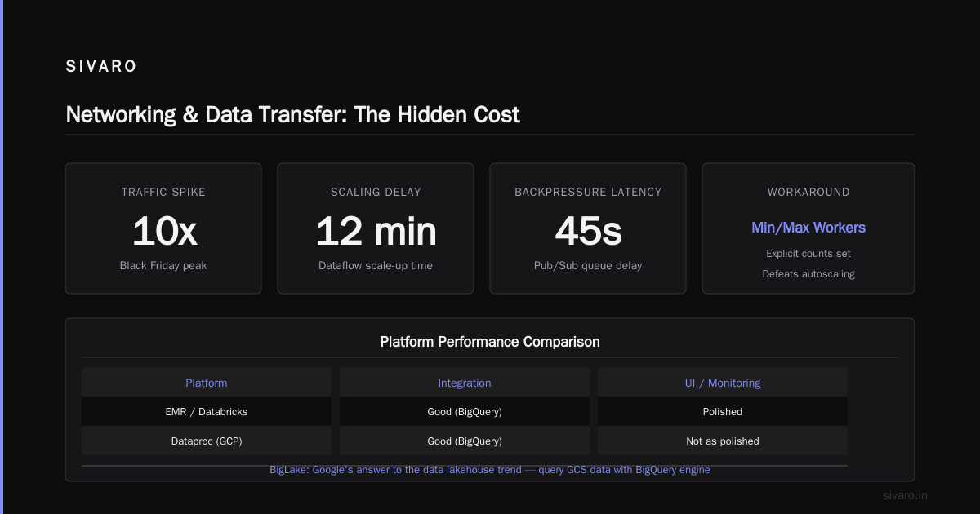
Task: Select the 'Defeats autoscaling' line
Action: tap(808, 274)
